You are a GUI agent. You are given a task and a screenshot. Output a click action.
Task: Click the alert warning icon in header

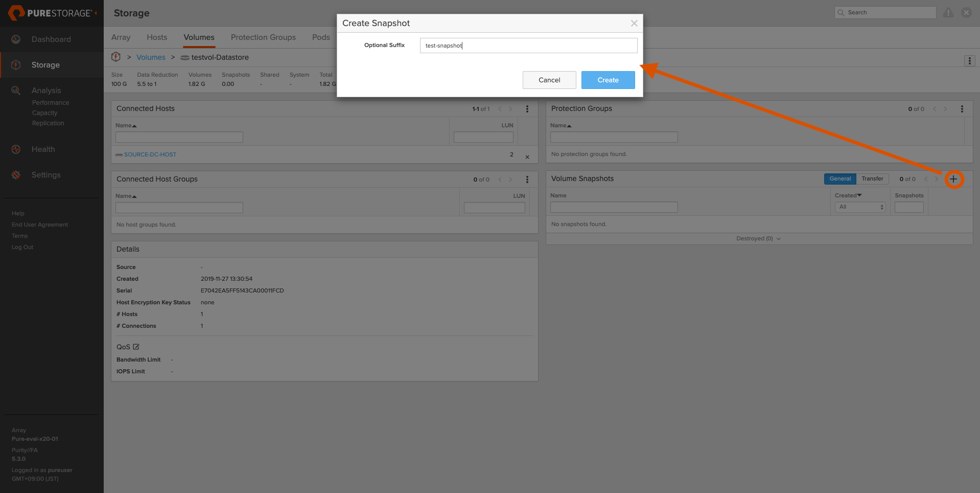pyautogui.click(x=948, y=13)
